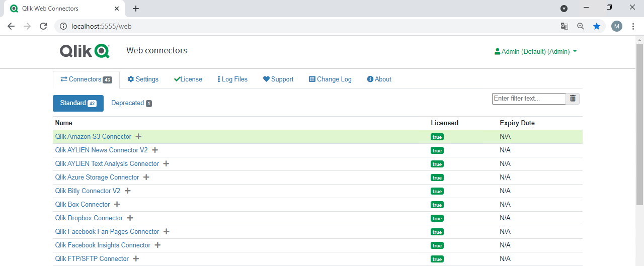The height and width of the screenshot is (266, 644).
Task: Open the browser zoom magnifier icon
Action: coord(581,26)
